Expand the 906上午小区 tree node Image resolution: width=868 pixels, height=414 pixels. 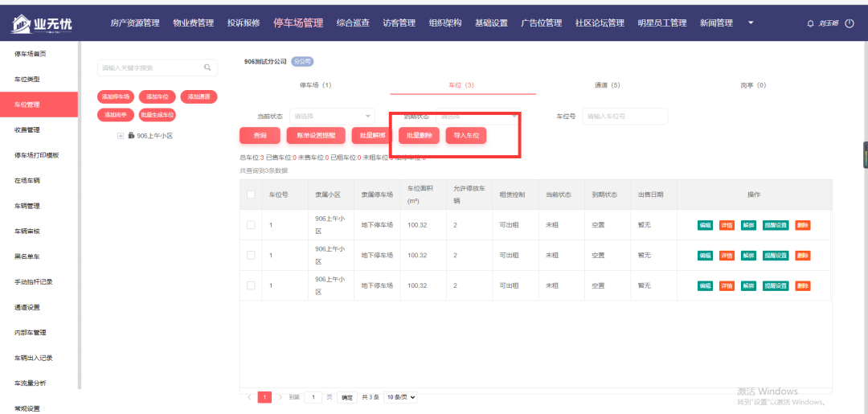(121, 136)
